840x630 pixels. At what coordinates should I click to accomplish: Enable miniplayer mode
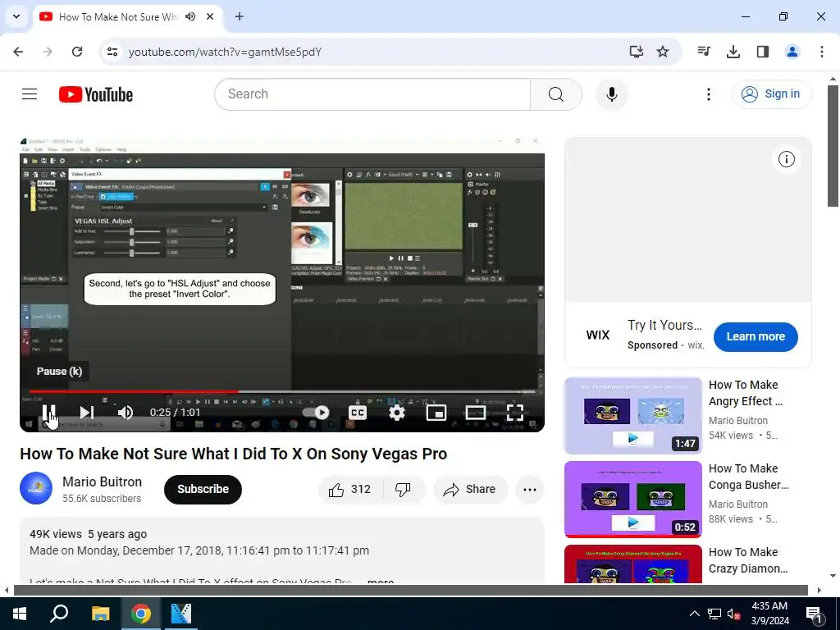[x=436, y=412]
